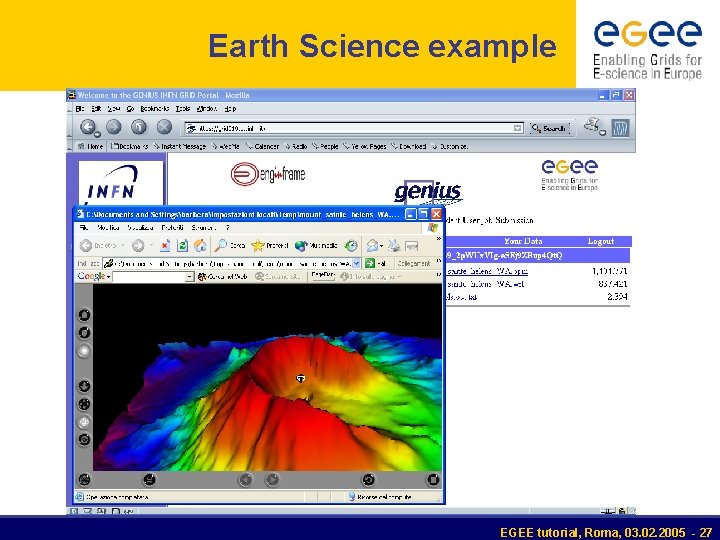The height and width of the screenshot is (540, 720).
Task: Open Strumenti menu in Internet Explorer
Action: [203, 228]
